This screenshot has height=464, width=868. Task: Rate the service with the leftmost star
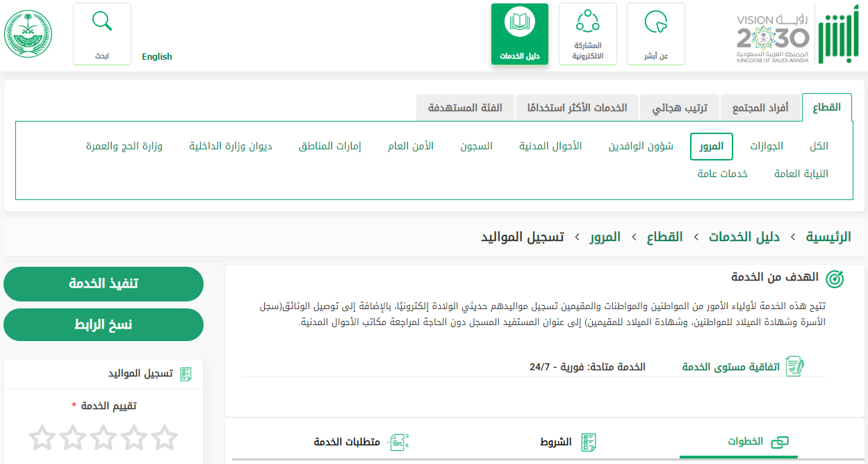tap(42, 438)
